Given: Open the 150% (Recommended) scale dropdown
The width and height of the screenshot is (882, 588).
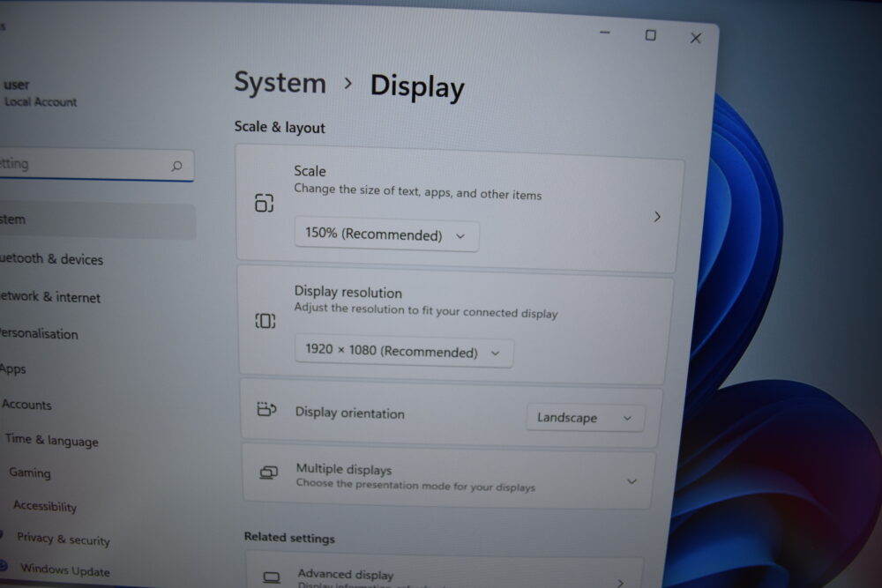Looking at the screenshot, I should (386, 235).
